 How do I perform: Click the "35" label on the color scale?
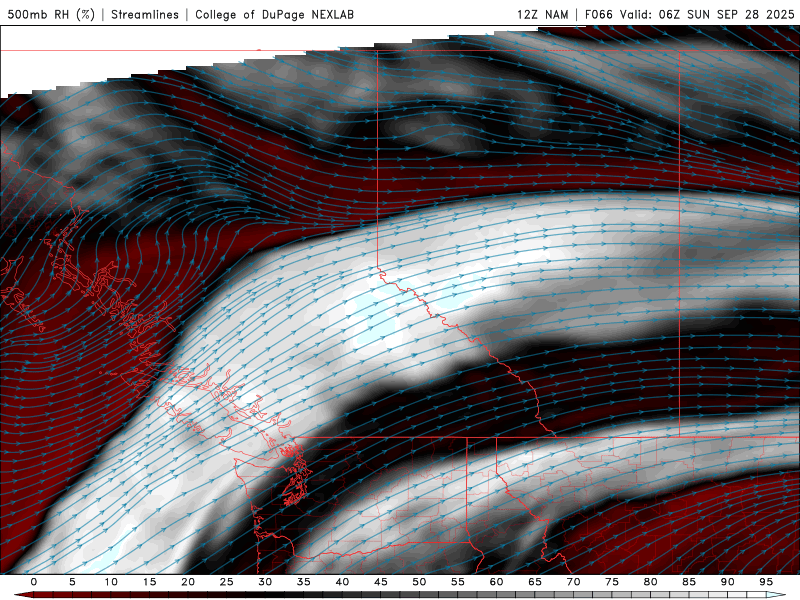[x=304, y=582]
